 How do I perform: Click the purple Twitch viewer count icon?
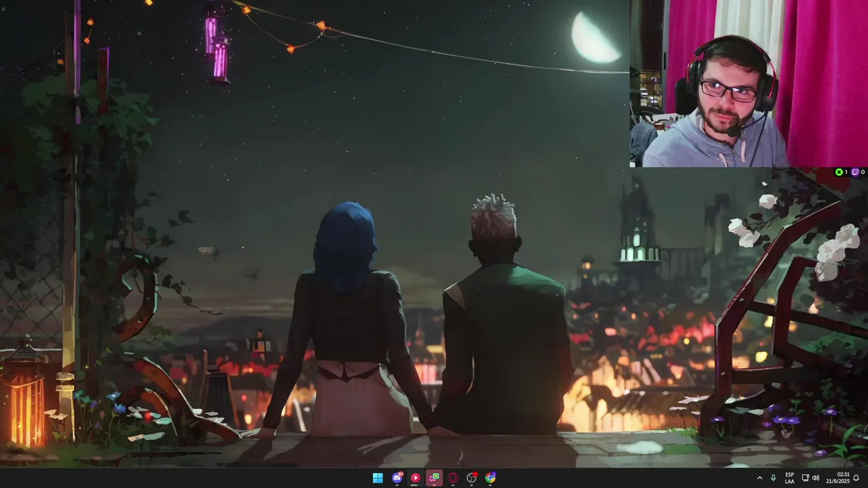click(x=855, y=172)
